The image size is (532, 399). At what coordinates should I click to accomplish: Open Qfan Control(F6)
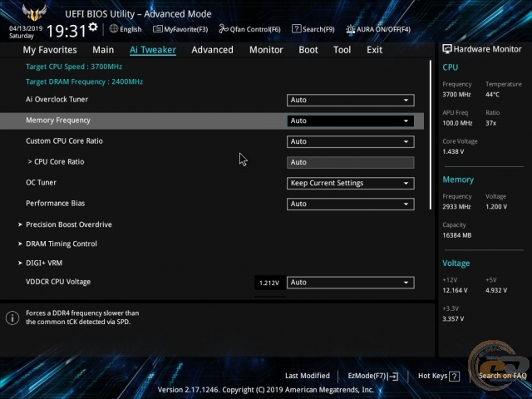point(249,29)
